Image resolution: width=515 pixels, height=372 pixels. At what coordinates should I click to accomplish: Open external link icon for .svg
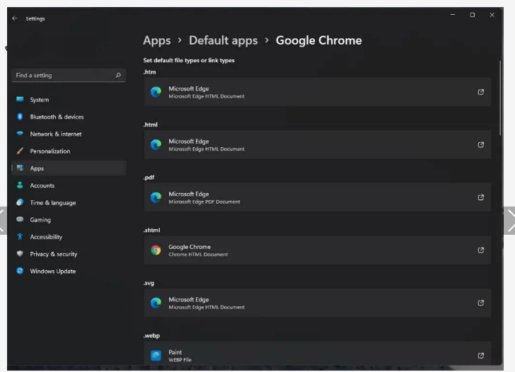coord(481,303)
